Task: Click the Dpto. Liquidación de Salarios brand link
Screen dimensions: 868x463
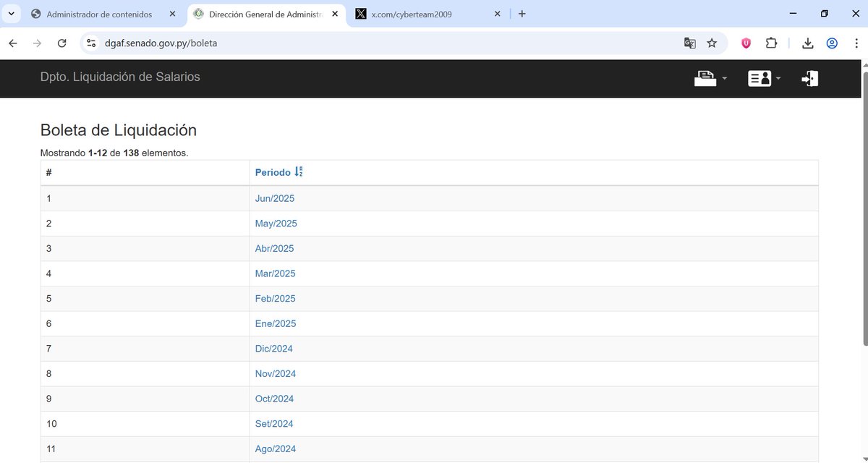Action: coord(120,77)
